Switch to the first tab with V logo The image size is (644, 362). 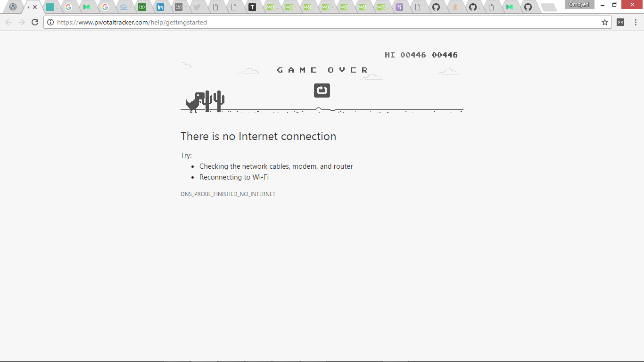(13, 7)
